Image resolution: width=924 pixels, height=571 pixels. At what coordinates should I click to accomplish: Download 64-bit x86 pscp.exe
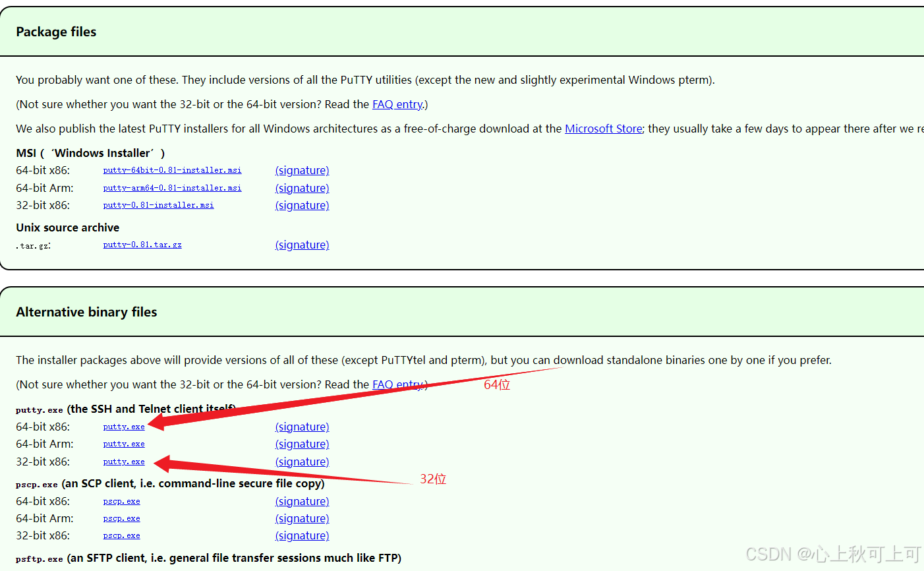click(x=121, y=501)
